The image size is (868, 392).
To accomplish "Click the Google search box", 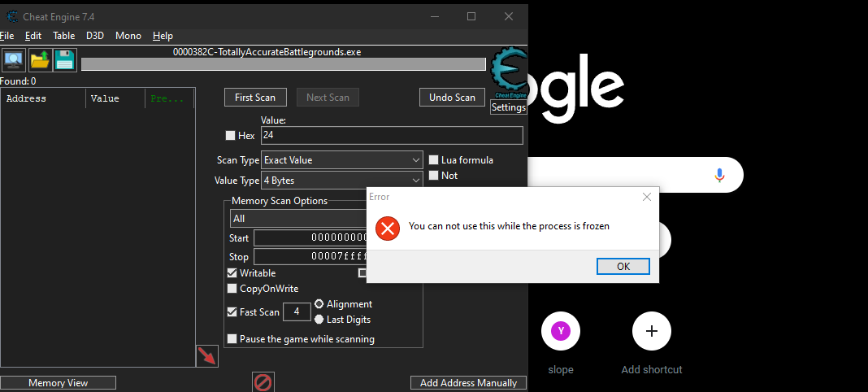I will (x=636, y=175).
